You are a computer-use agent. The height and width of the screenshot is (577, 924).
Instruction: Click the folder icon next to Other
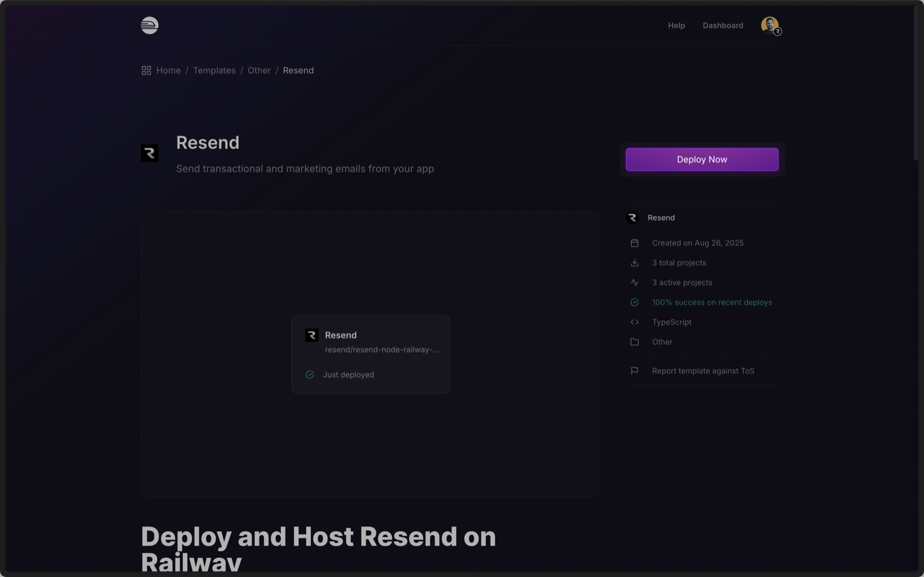coord(634,342)
